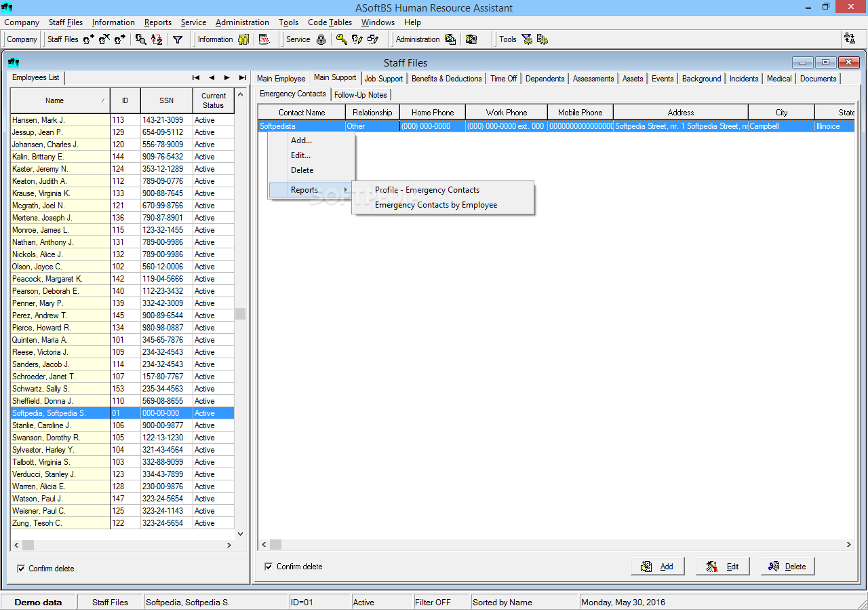Click the delete staff file icon (person with X)
Image resolution: width=868 pixels, height=610 pixels.
coord(104,39)
